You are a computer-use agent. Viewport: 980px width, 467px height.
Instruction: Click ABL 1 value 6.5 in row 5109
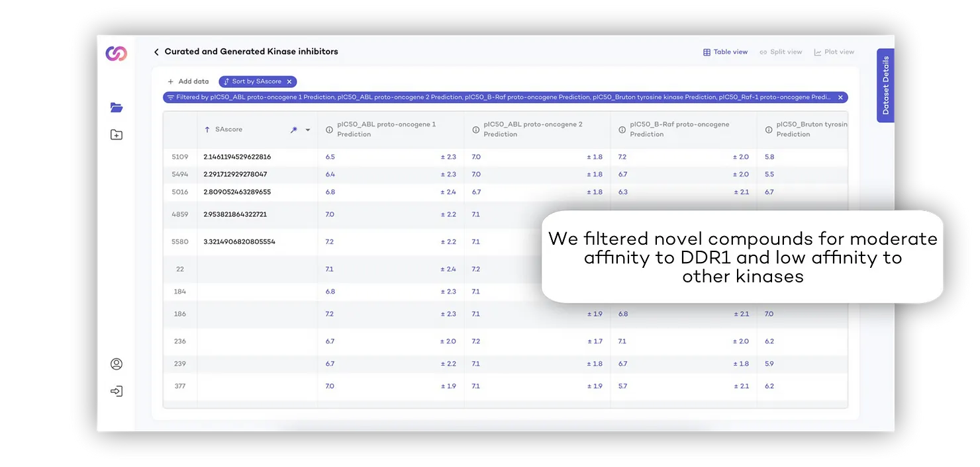[330, 157]
